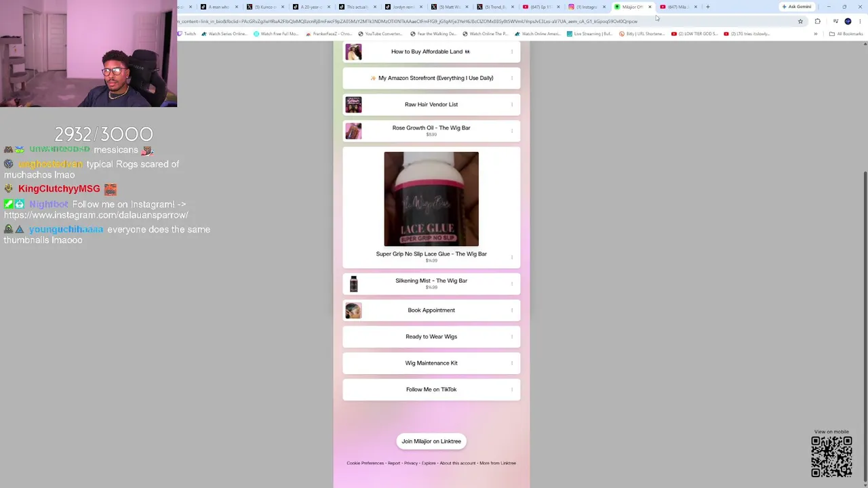Open More from Linktree footer link

pyautogui.click(x=498, y=463)
